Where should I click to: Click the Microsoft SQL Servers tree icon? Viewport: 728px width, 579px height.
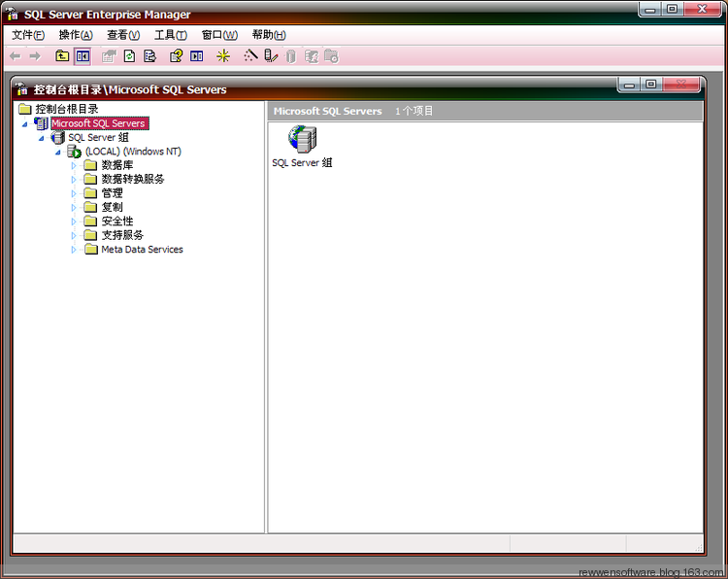point(42,123)
